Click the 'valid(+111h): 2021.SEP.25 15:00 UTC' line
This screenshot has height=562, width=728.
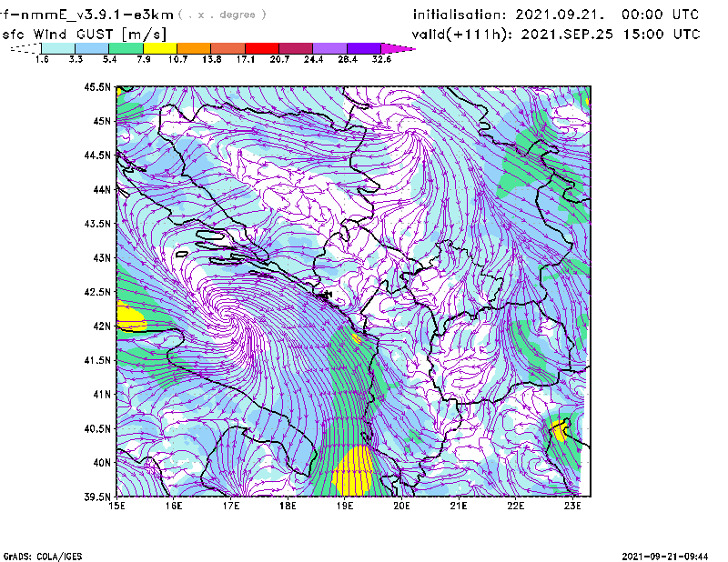coord(556,35)
